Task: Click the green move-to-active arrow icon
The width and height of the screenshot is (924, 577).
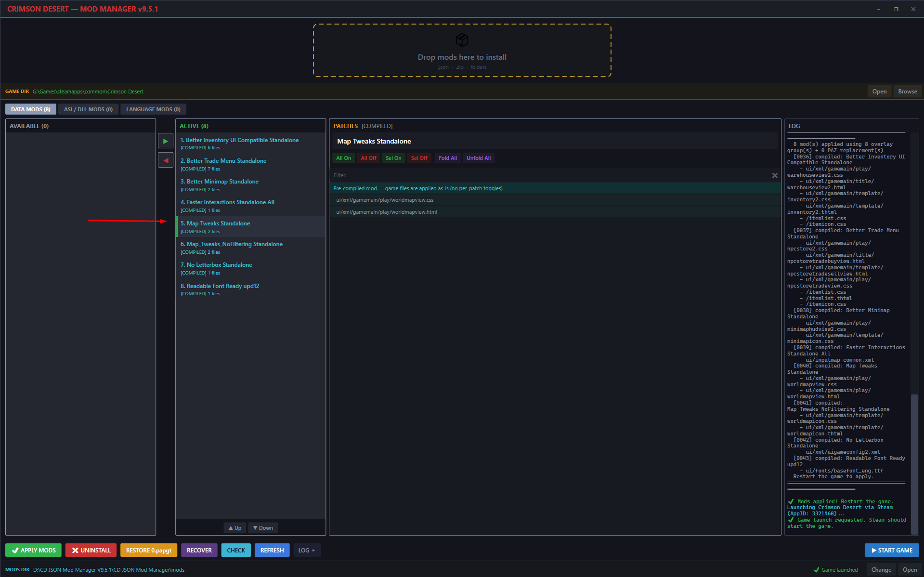Action: 166,141
